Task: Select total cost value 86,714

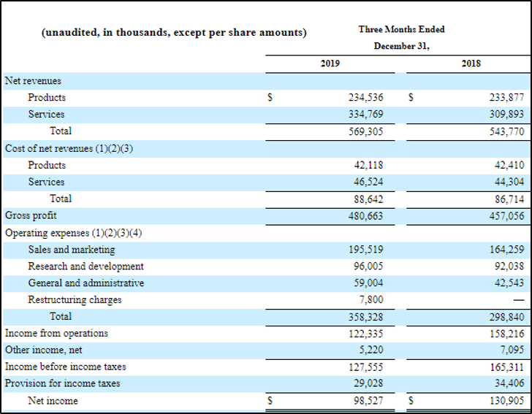Action: 509,199
